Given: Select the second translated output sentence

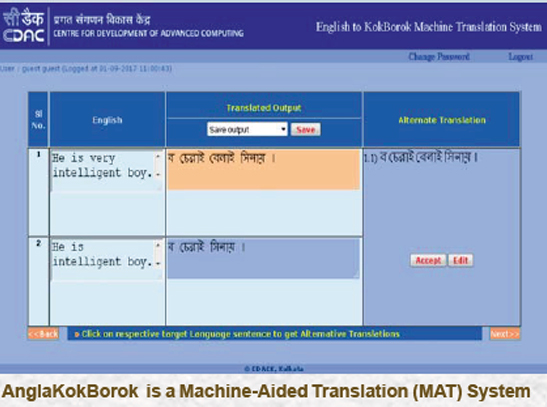Looking at the screenshot, I should coord(263,258).
